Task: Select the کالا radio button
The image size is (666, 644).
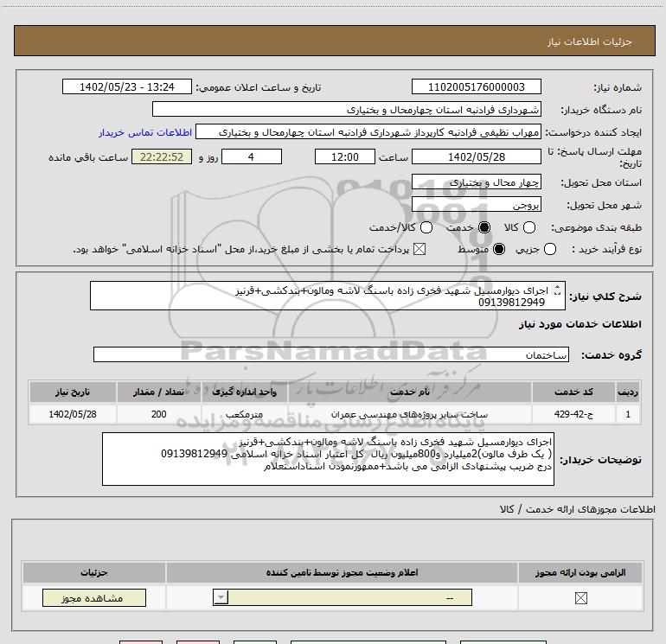Action: point(528,227)
